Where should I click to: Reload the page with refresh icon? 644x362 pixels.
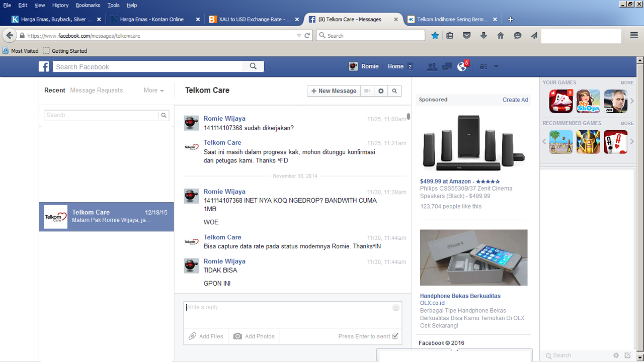click(x=307, y=36)
